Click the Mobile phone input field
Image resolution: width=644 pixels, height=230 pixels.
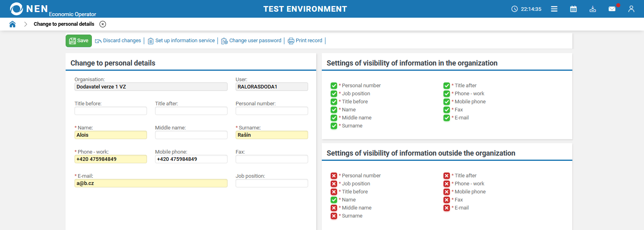[x=191, y=159]
